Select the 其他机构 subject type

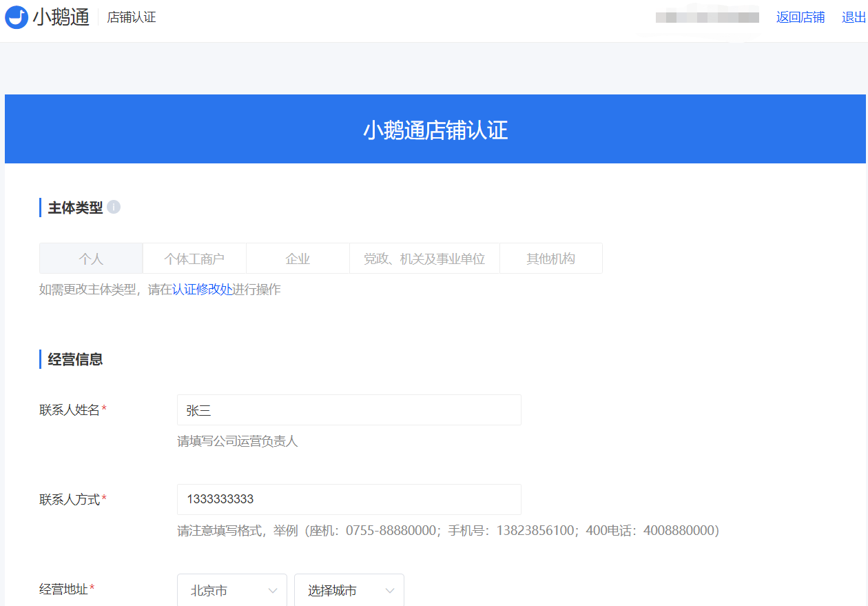tap(551, 258)
